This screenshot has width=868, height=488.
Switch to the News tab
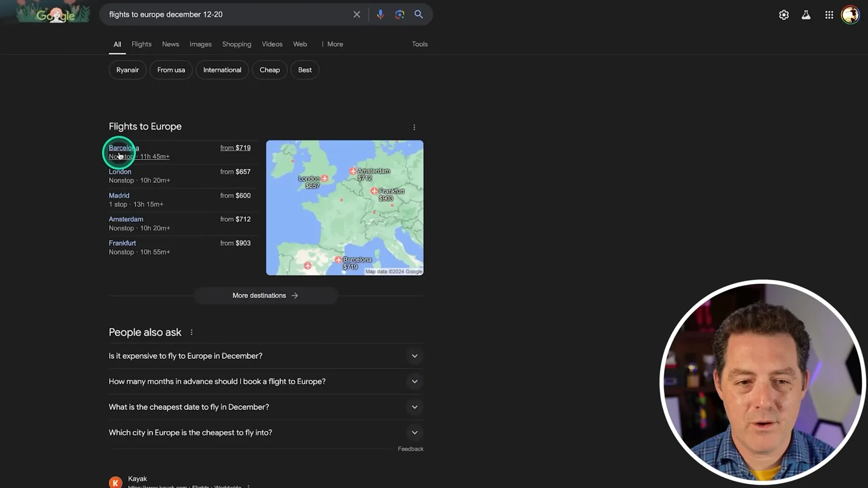pyautogui.click(x=170, y=44)
